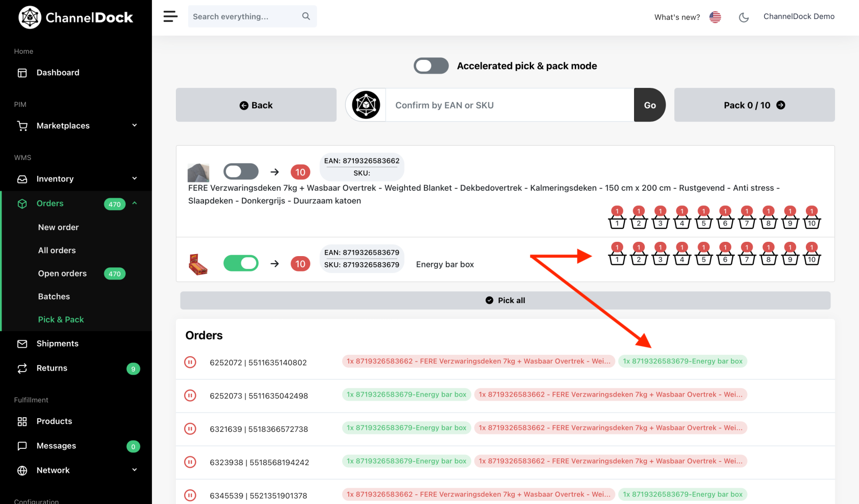The width and height of the screenshot is (859, 504).
Task: Click the Dashboard layout icon
Action: (x=22, y=73)
